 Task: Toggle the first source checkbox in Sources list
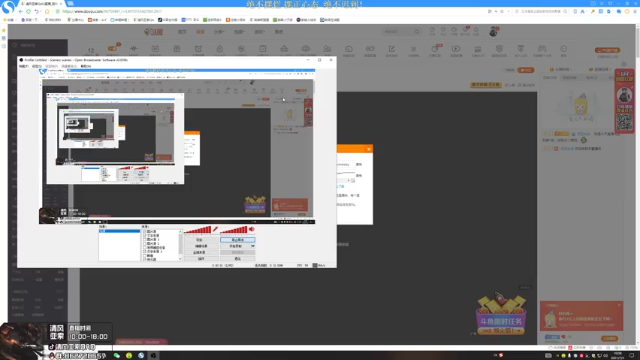144,231
